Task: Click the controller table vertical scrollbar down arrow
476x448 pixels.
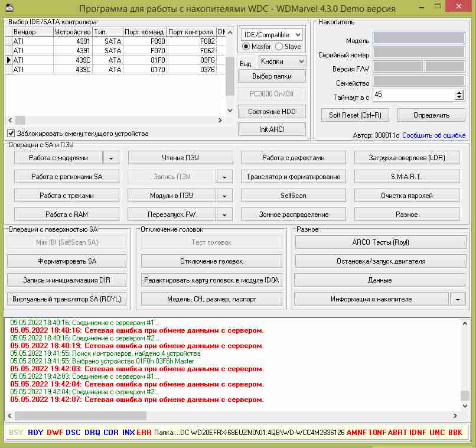Action: (230, 111)
